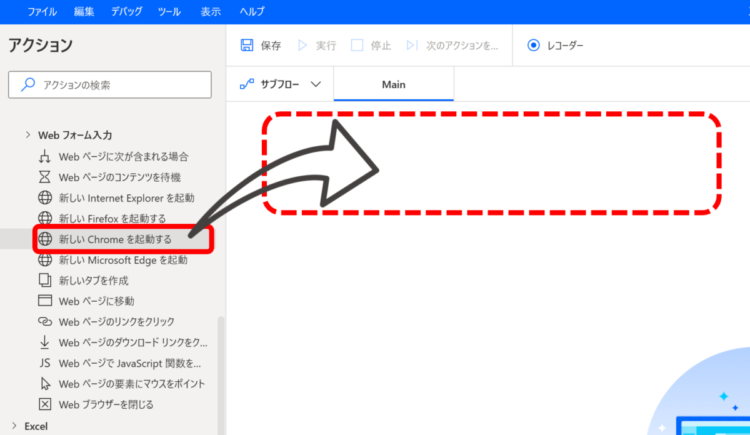Select Web ページのリンクをクリック text
This screenshot has width=750, height=435.
tap(116, 322)
